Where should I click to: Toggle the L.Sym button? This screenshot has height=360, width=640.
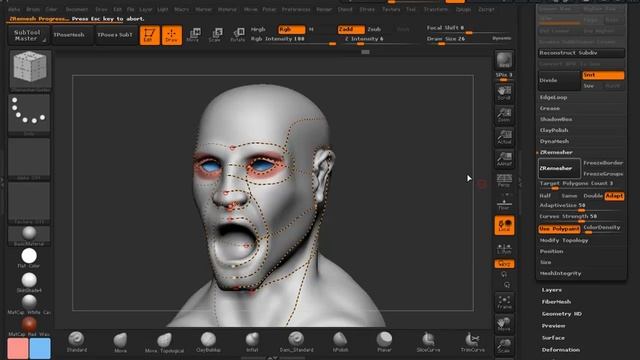point(504,249)
